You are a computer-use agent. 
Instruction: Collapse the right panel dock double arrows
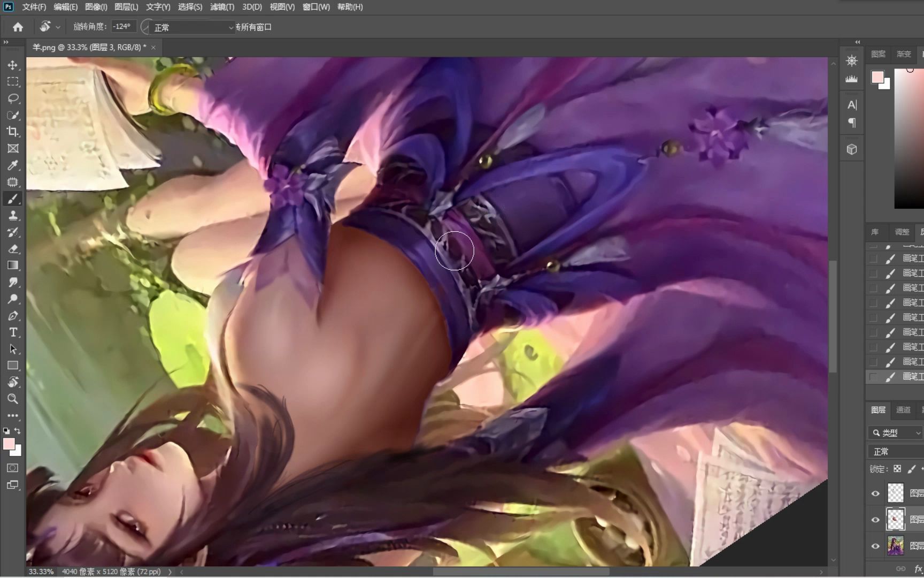click(x=858, y=42)
